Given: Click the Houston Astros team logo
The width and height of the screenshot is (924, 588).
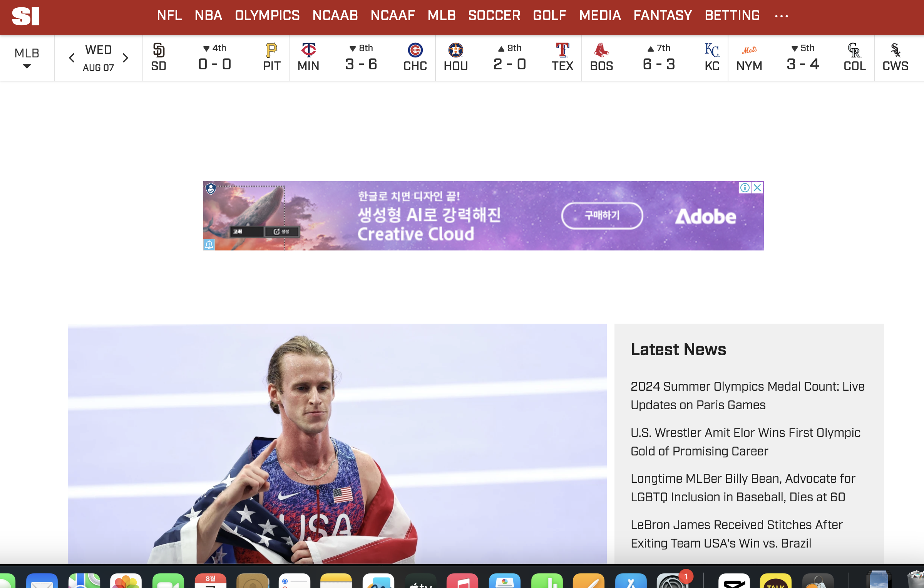Looking at the screenshot, I should coord(455,50).
